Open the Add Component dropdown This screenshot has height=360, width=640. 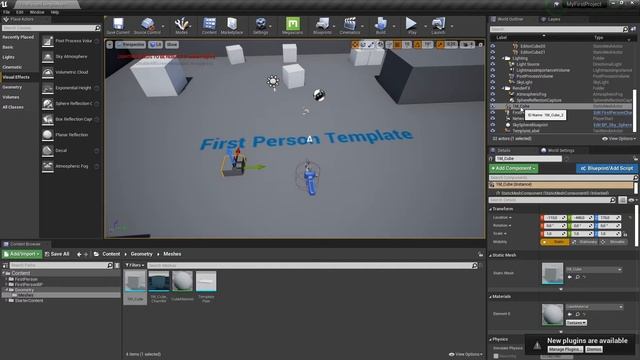click(514, 168)
